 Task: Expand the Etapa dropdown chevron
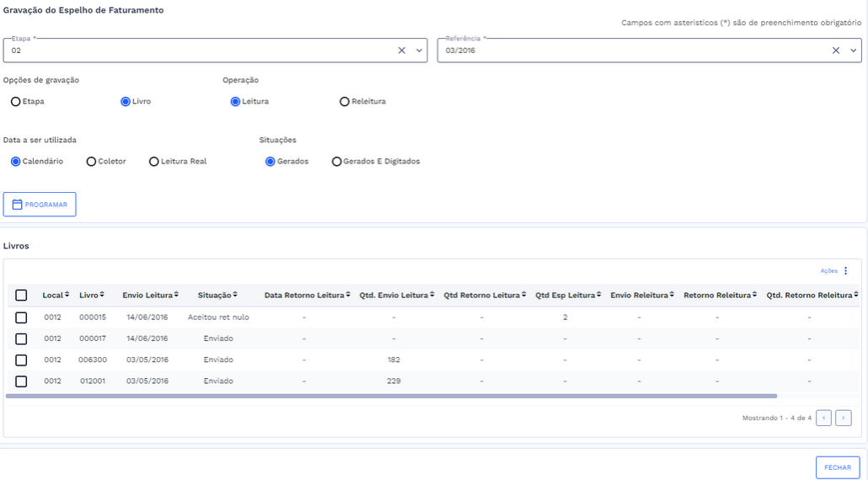pyautogui.click(x=419, y=51)
